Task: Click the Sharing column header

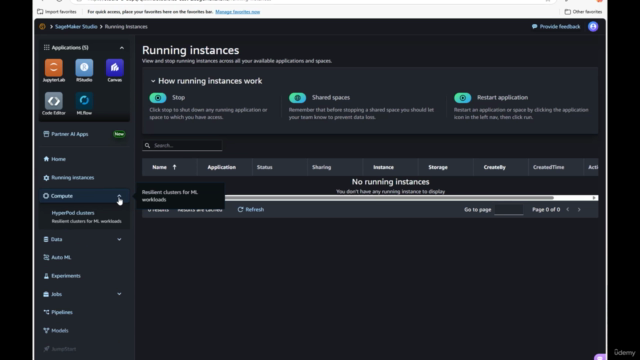Action: 322,167
